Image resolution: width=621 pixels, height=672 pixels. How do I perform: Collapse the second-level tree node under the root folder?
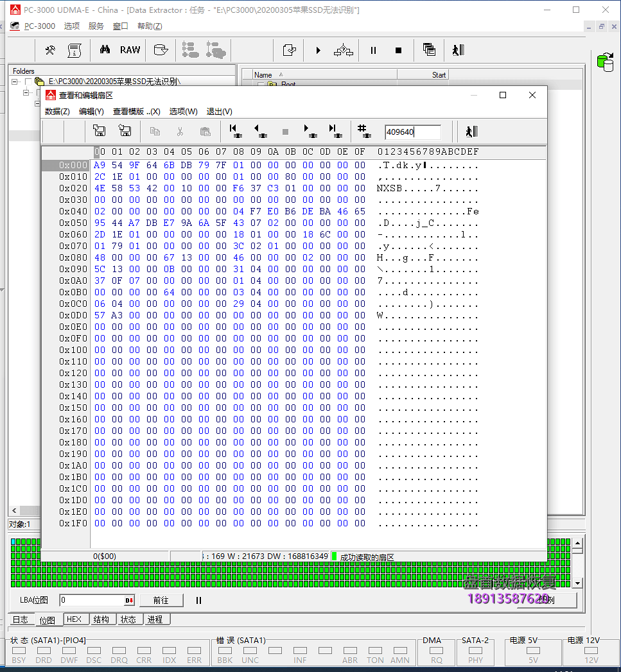[x=26, y=92]
